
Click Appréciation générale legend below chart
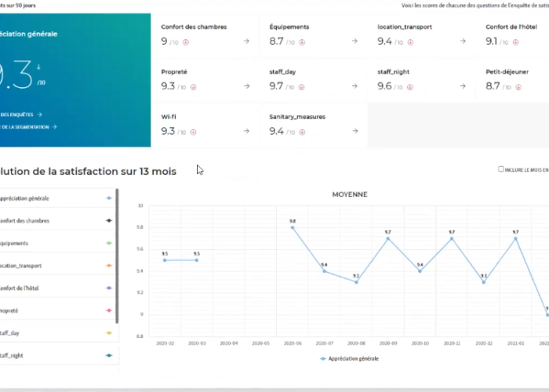350,358
